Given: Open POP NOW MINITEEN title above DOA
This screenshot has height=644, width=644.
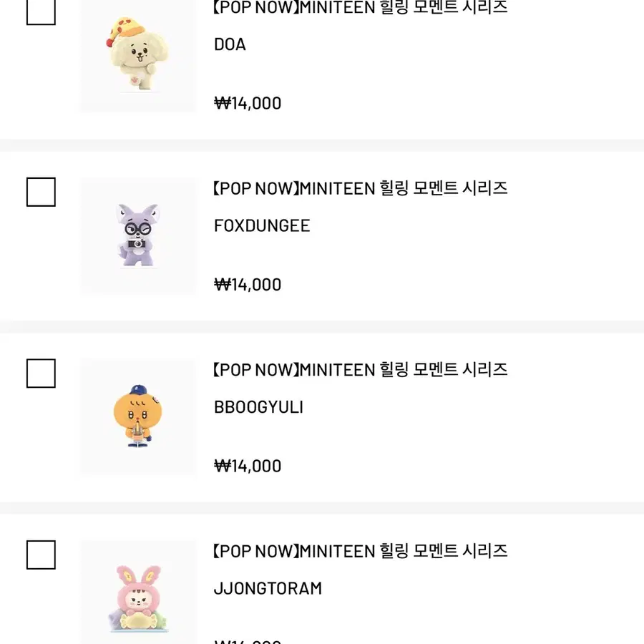Looking at the screenshot, I should point(360,8).
